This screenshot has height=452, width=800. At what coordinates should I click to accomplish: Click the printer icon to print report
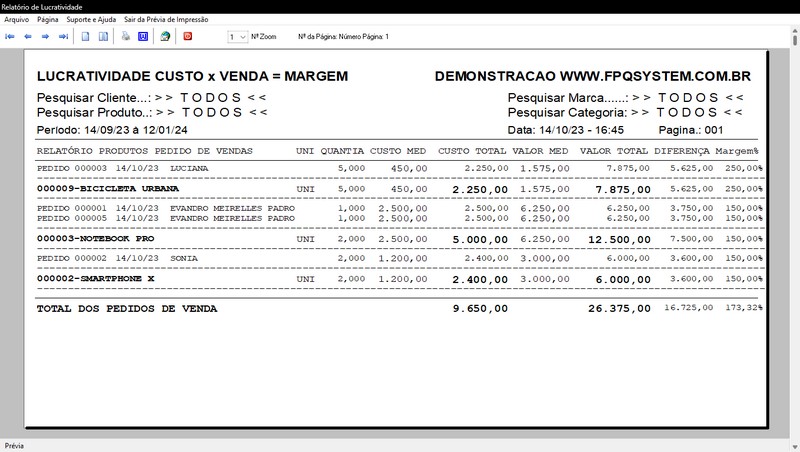(x=126, y=36)
